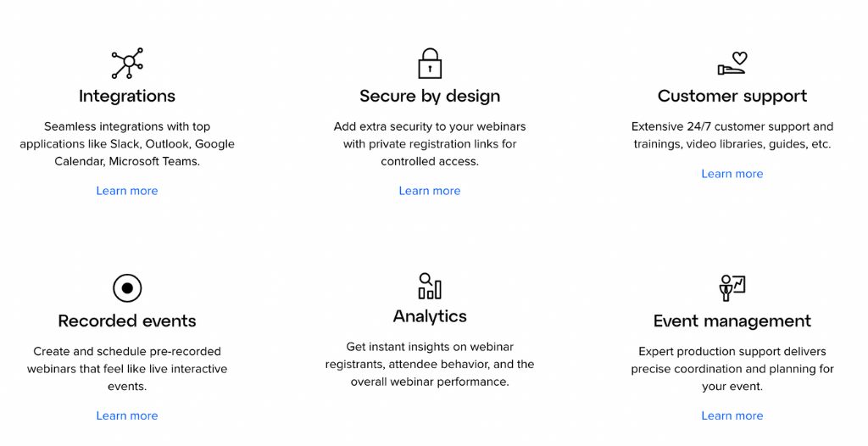
Task: Click the Event management presenter icon
Action: [732, 288]
